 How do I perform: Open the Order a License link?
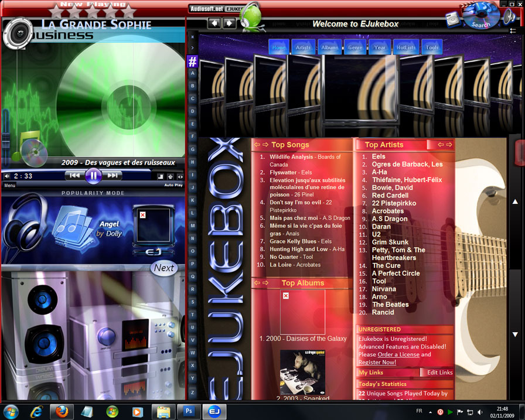[398, 354]
